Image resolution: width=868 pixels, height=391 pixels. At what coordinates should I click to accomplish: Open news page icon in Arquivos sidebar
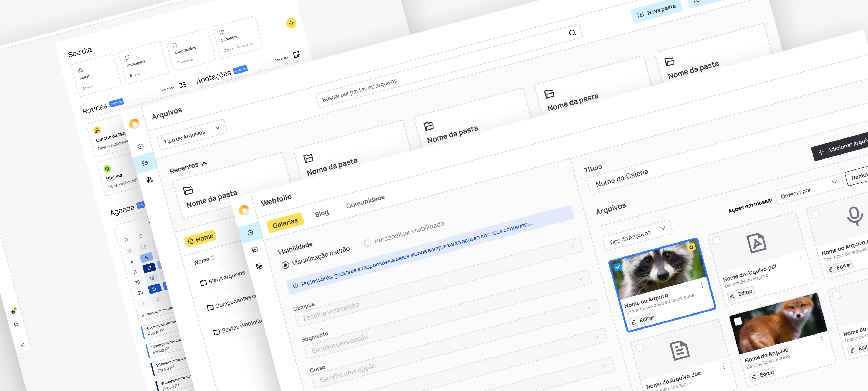click(x=150, y=180)
